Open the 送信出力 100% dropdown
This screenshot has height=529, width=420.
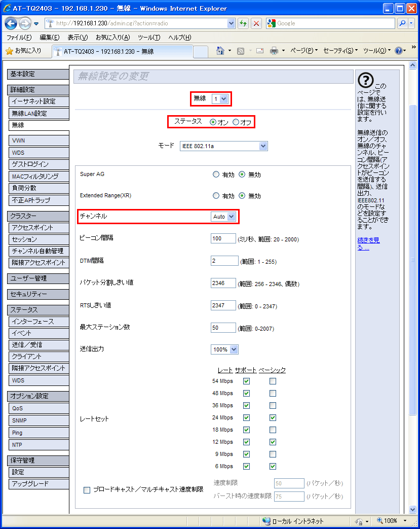(224, 349)
